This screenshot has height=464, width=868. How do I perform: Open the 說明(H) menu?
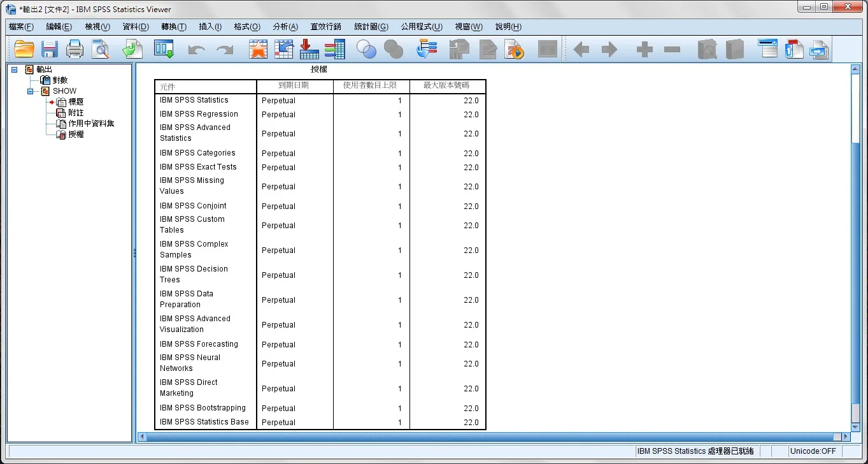coord(508,27)
